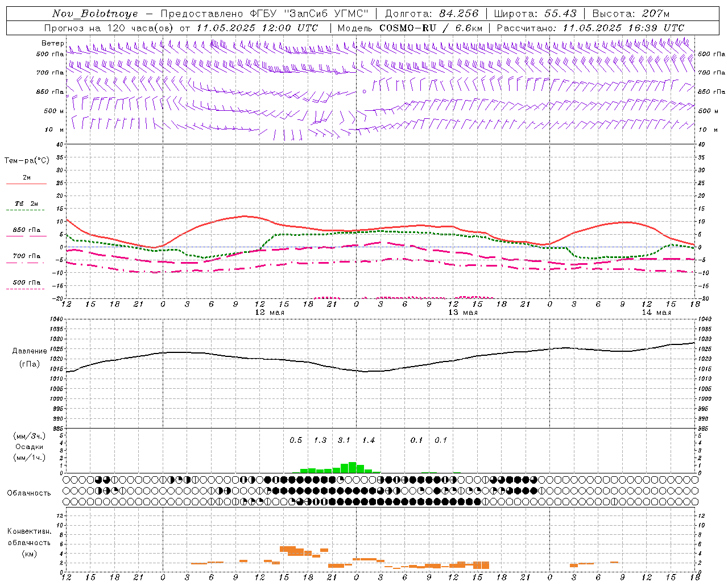Click the latitude value Широта: 55.43

click(x=535, y=14)
